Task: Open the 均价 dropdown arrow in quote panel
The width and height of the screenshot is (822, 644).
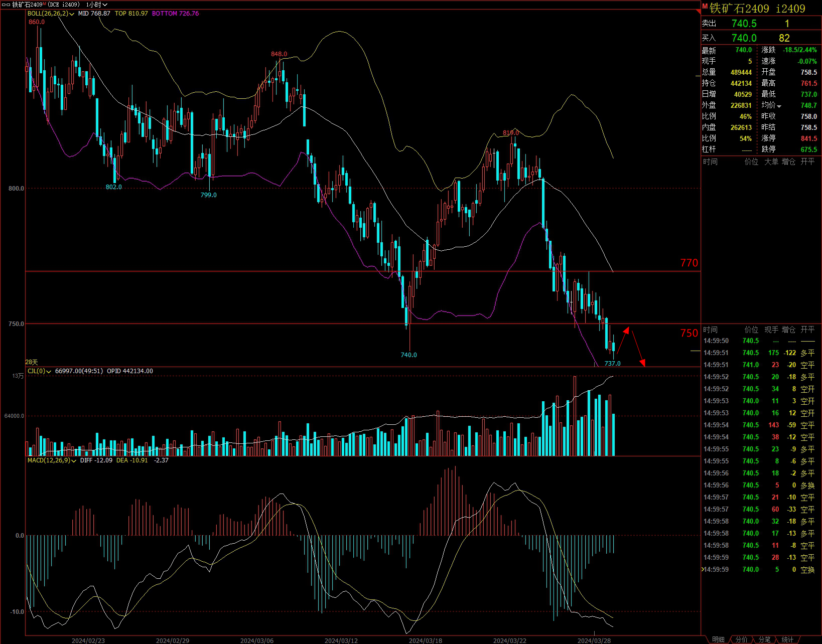Action: [x=779, y=106]
